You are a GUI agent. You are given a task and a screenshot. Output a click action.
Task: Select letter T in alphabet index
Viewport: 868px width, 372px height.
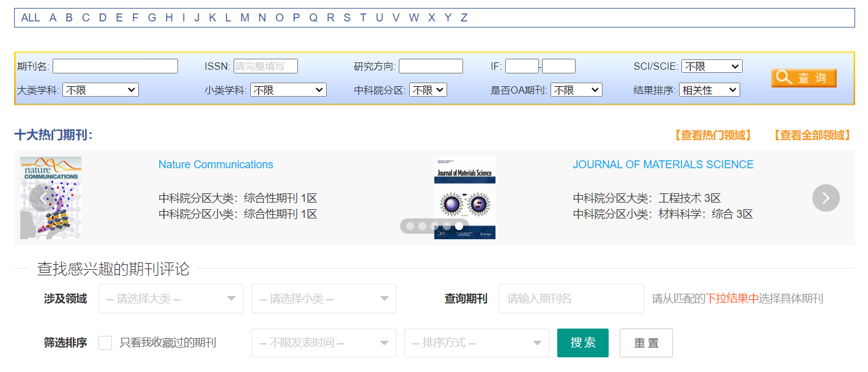[363, 18]
